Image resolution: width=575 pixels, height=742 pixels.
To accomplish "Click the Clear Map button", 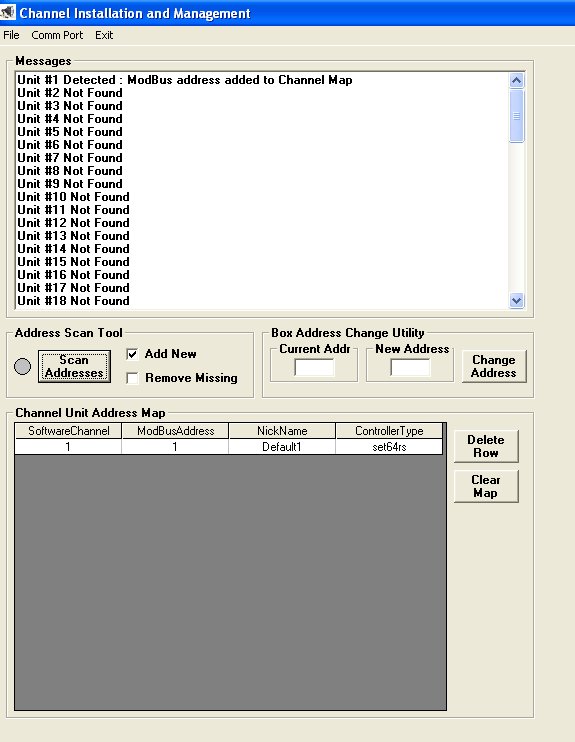I will coord(486,486).
